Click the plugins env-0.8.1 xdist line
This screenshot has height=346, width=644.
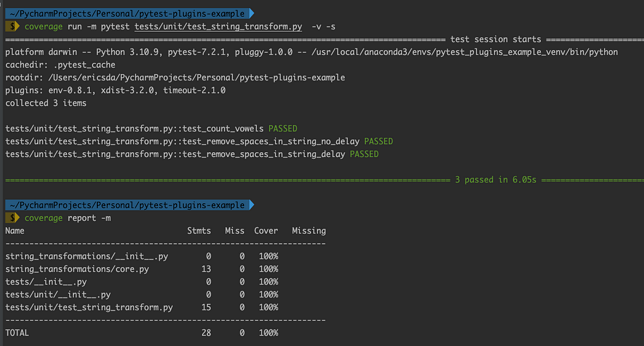[115, 90]
